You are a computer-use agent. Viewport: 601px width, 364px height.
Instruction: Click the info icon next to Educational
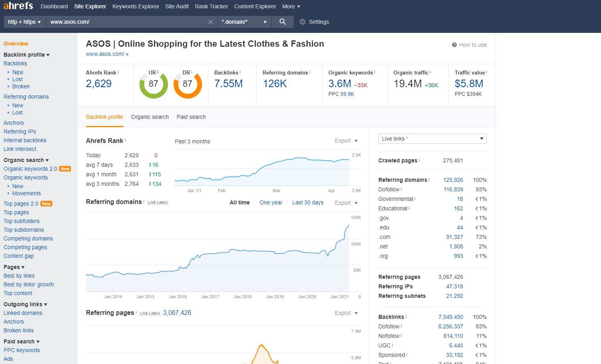(x=409, y=208)
